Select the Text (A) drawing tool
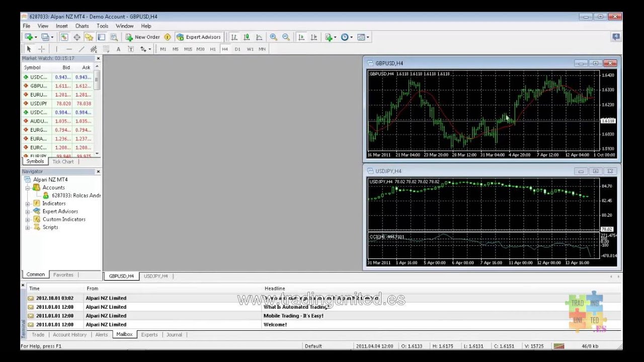Screen dimensions: 644x362 118,49
